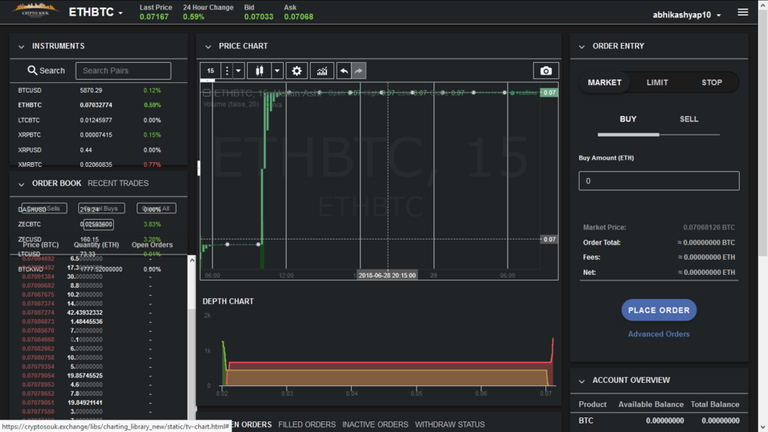
Task: Click the candlestick chart style icon
Action: tap(260, 71)
